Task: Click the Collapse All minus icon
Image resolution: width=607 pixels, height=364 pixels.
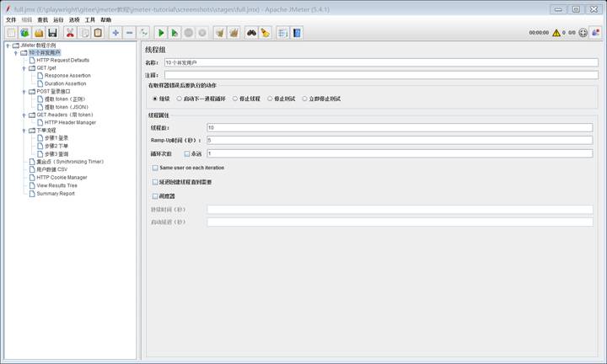Action: 129,33
